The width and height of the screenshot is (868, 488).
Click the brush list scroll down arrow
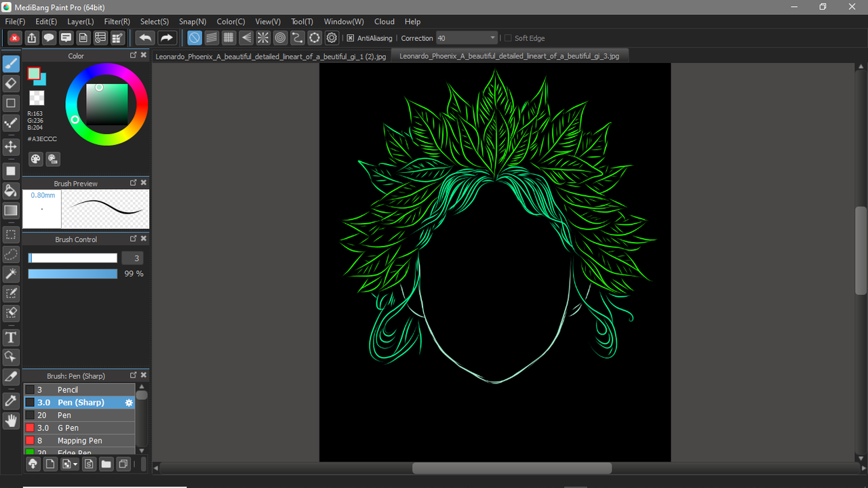(142, 450)
